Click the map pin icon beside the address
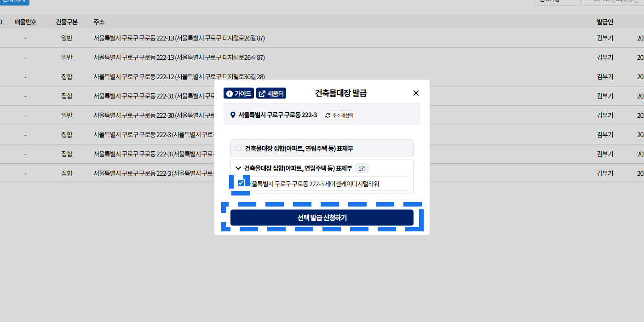Image resolution: width=644 pixels, height=322 pixels. coord(233,115)
